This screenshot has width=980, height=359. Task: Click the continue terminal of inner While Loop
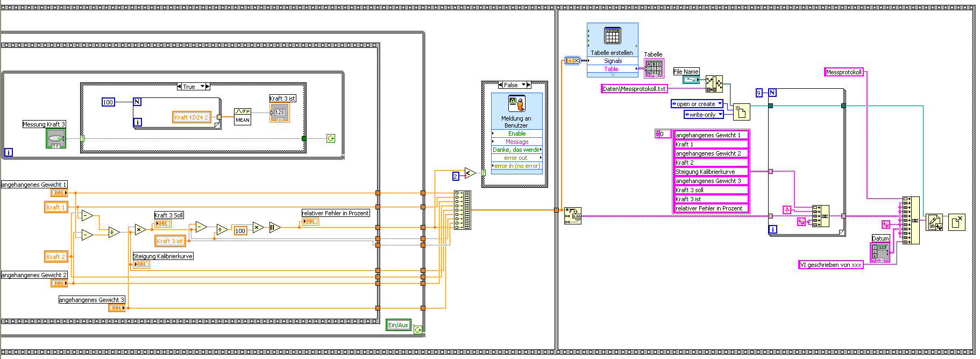coord(331,138)
